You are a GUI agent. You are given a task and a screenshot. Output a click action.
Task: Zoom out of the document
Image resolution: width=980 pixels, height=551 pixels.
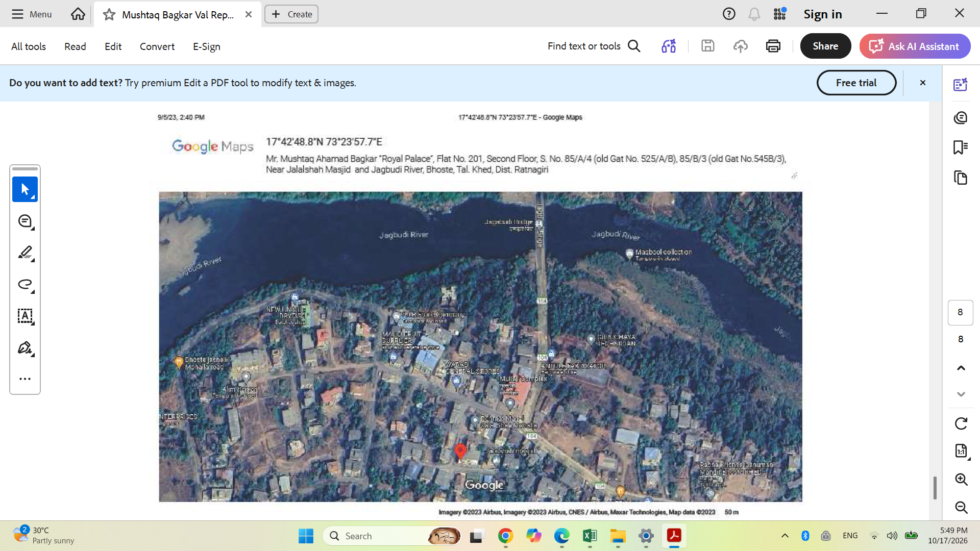point(961,507)
